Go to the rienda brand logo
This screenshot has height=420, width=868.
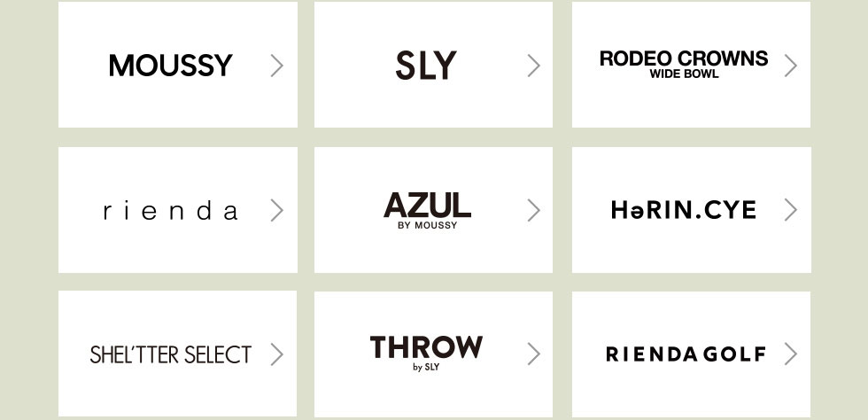[170, 211]
